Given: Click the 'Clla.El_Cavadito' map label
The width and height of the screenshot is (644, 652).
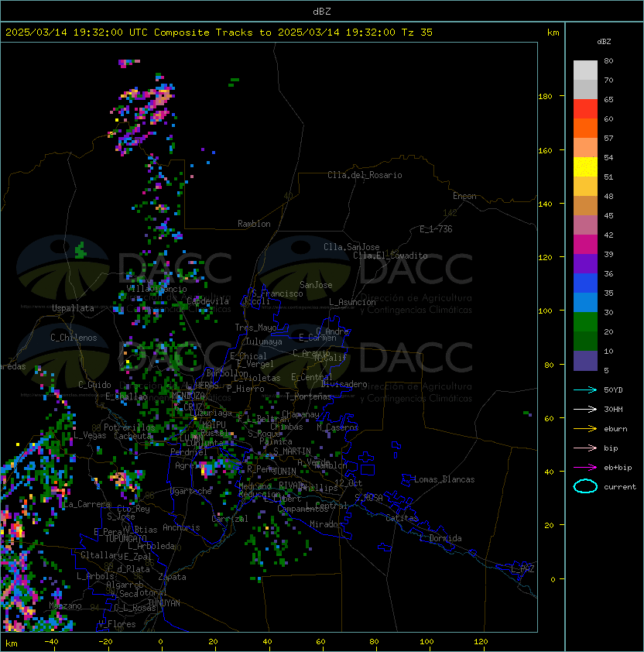Looking at the screenshot, I should [x=390, y=256].
